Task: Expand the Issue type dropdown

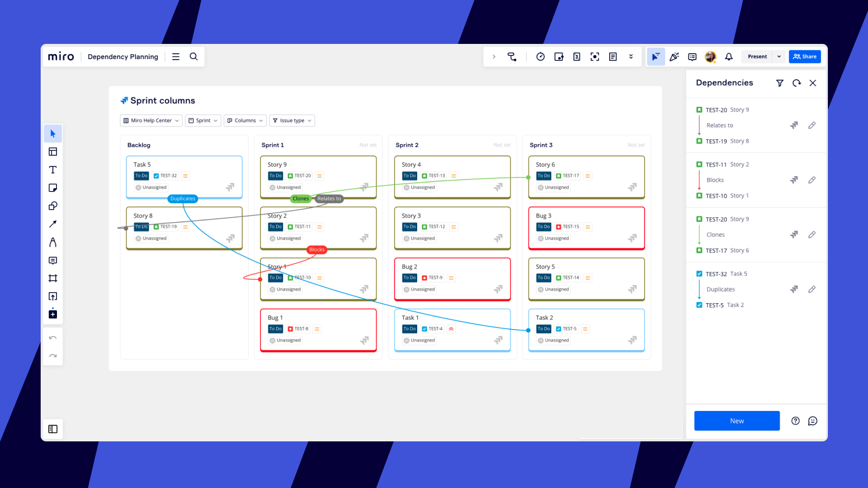Action: click(292, 120)
